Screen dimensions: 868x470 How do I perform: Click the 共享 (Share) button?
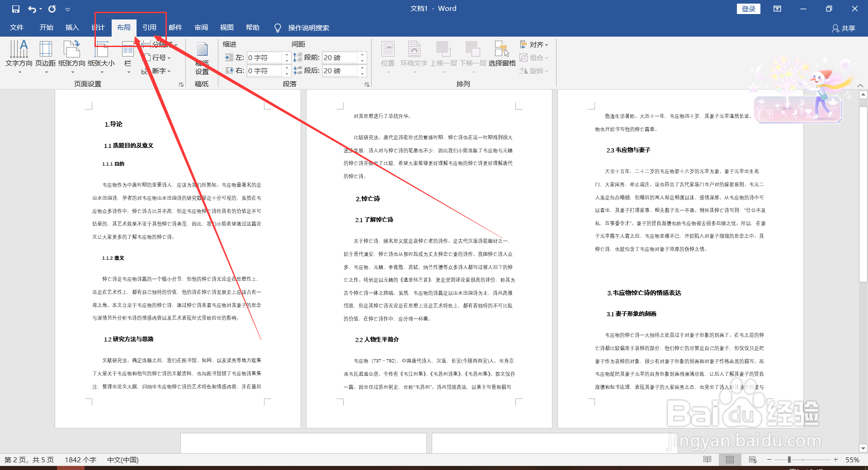(x=843, y=28)
